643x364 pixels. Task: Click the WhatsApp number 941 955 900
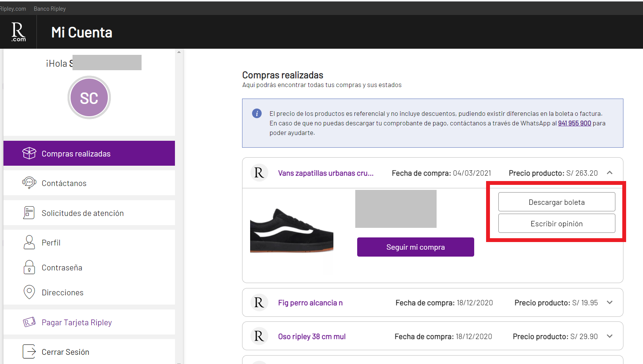574,123
